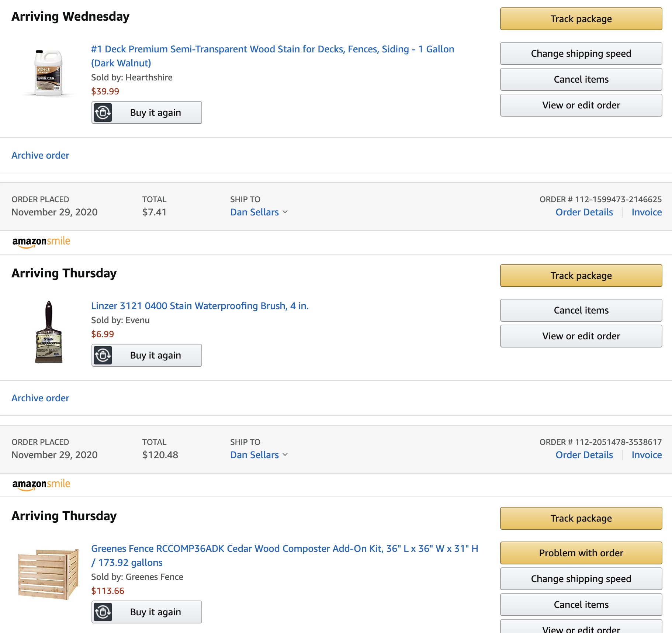This screenshot has width=672, height=633.
Task: Archive the wood stain order
Action: 40,155
